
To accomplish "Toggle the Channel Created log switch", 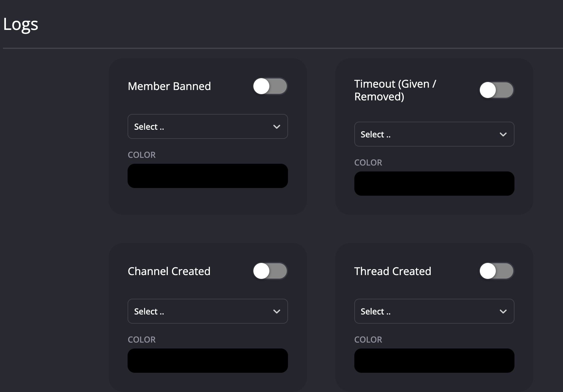I will coord(270,271).
